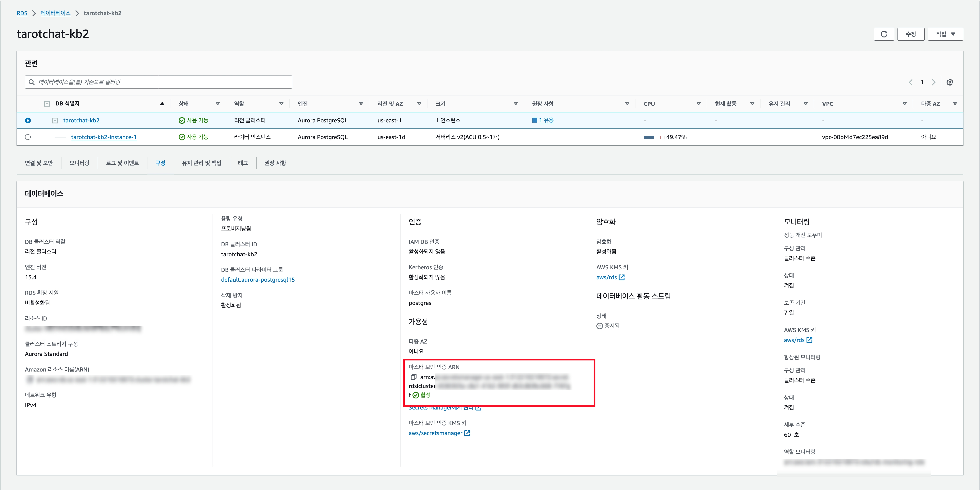Open the default.aurora-postgresql15 parameter group link

tap(257, 280)
